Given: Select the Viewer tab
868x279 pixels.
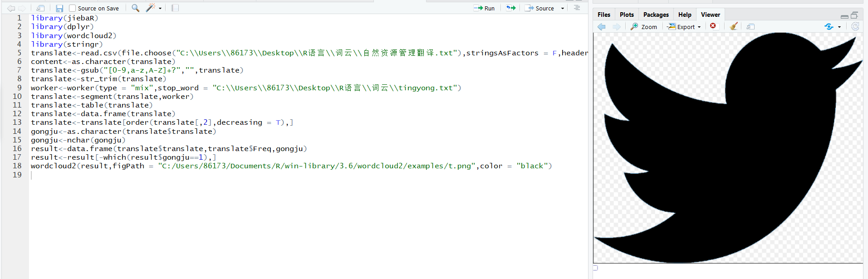Looking at the screenshot, I should coord(710,15).
